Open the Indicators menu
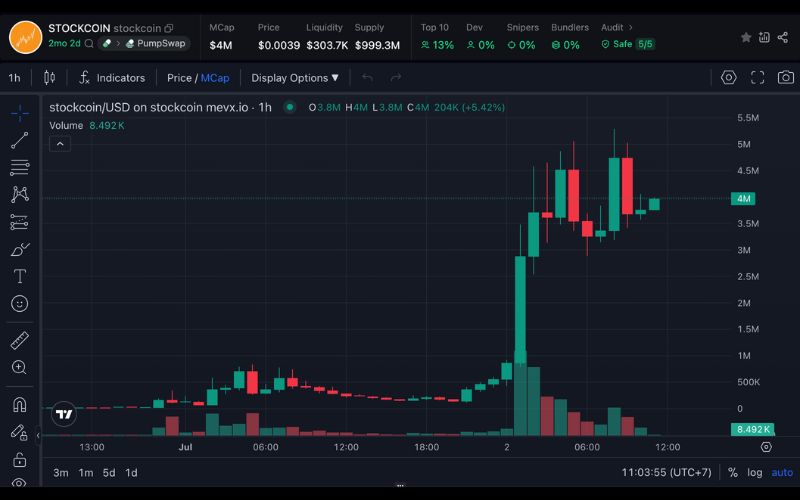The width and height of the screenshot is (800, 500). 112,78
